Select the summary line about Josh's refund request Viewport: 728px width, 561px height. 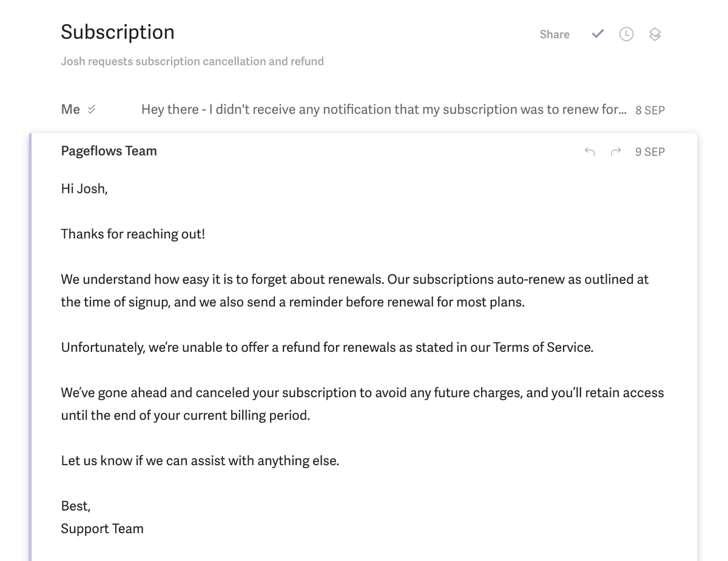pyautogui.click(x=192, y=61)
